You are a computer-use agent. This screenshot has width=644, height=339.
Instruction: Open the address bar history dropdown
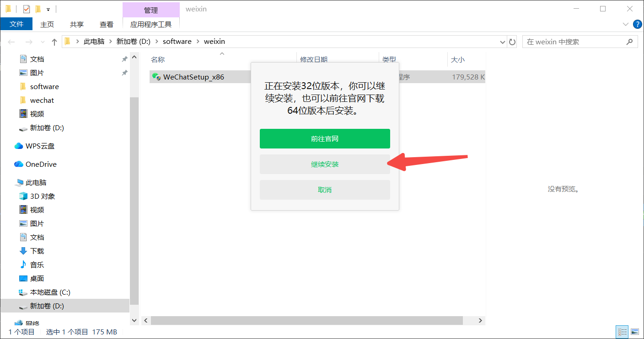(503, 42)
